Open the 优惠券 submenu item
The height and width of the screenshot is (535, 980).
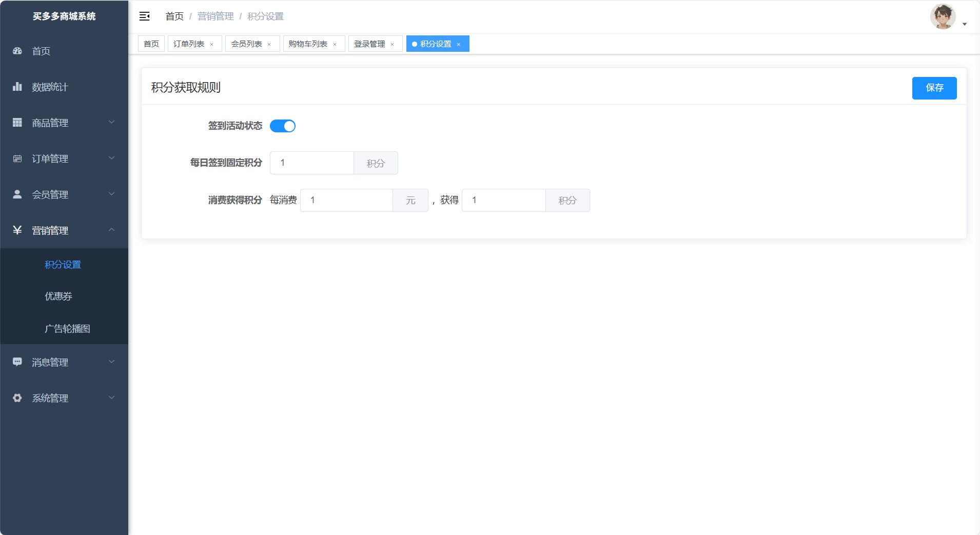pyautogui.click(x=58, y=296)
